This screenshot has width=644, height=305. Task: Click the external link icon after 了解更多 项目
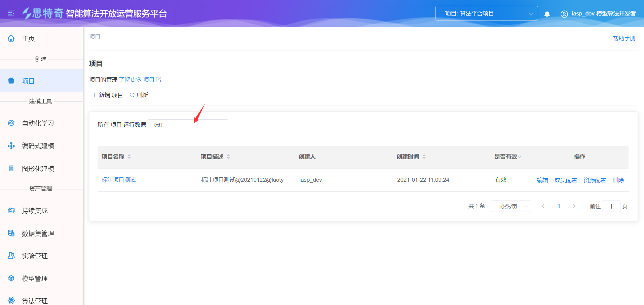click(159, 80)
